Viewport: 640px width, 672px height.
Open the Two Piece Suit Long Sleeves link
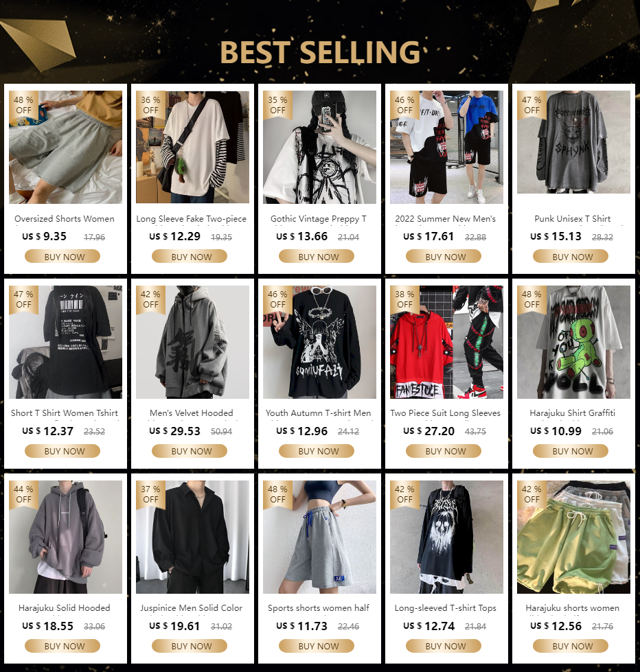pyautogui.click(x=446, y=413)
